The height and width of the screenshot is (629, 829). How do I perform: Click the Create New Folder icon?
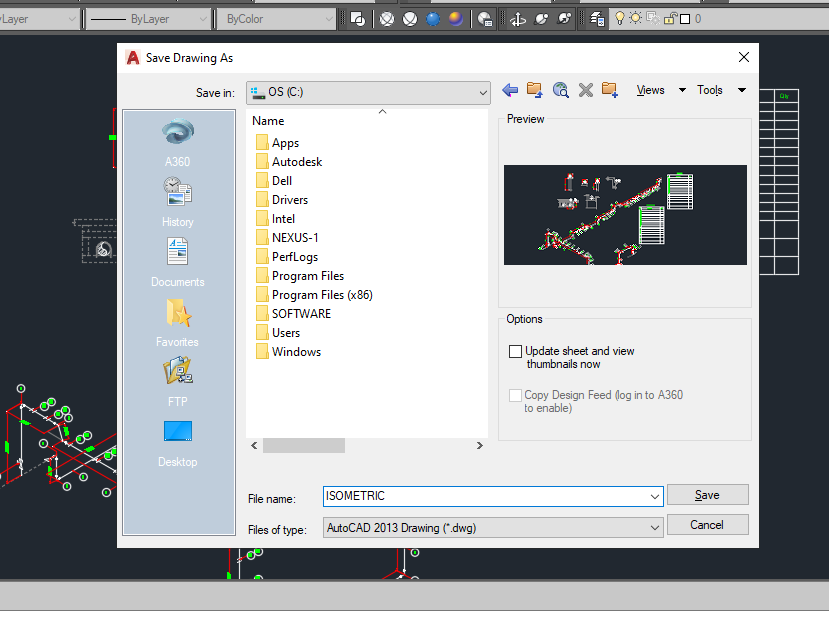pyautogui.click(x=611, y=90)
